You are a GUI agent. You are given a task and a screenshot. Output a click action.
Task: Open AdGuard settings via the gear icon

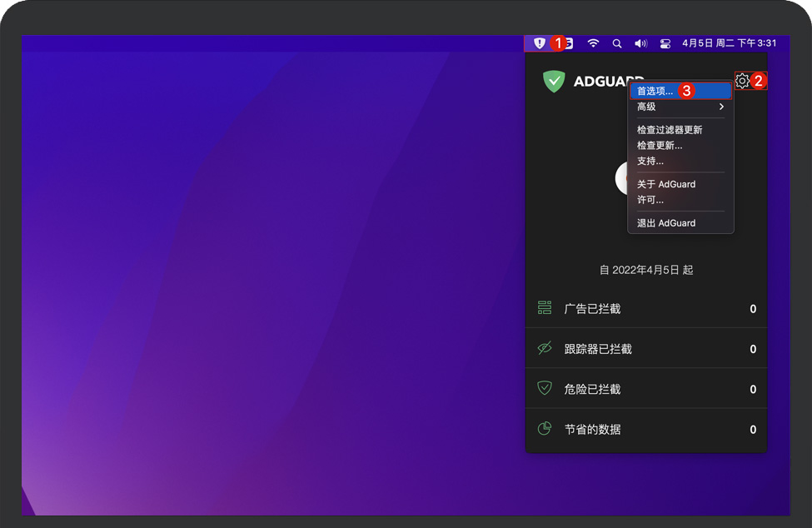(x=742, y=81)
